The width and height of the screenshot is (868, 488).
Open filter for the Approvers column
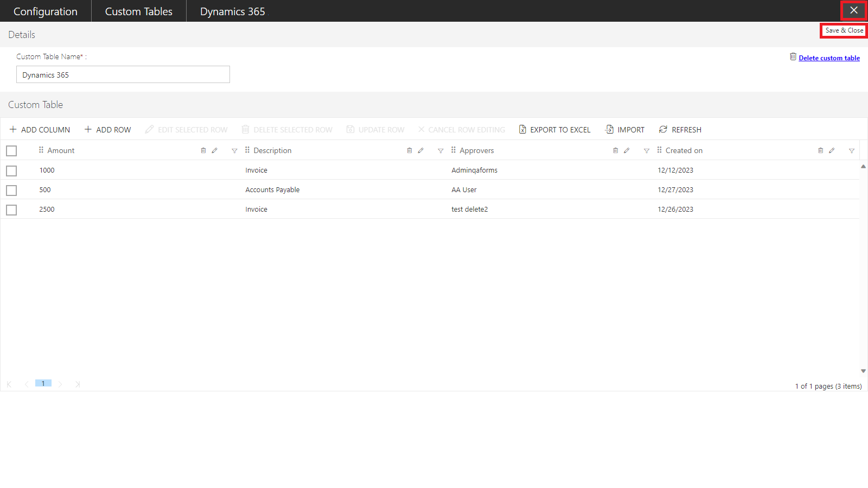tap(647, 151)
